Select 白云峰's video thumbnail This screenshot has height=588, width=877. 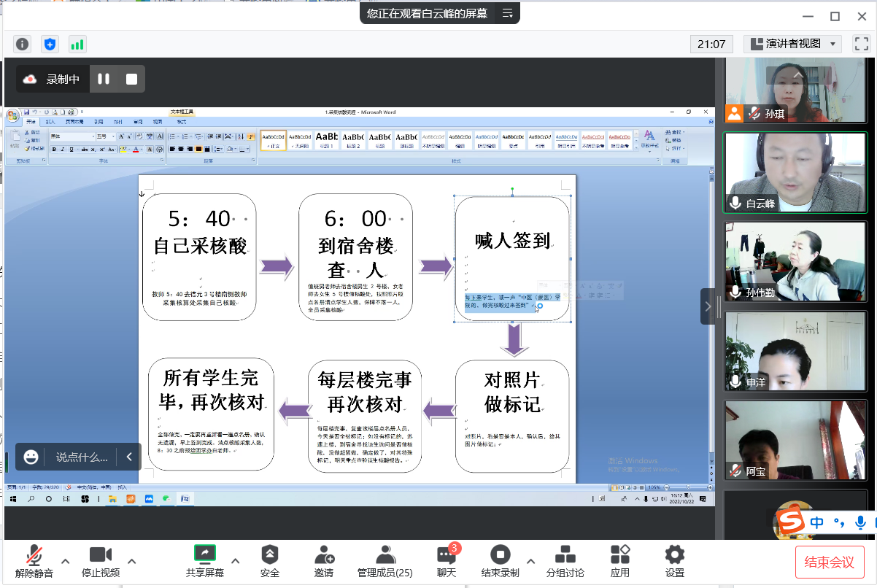[x=794, y=173]
